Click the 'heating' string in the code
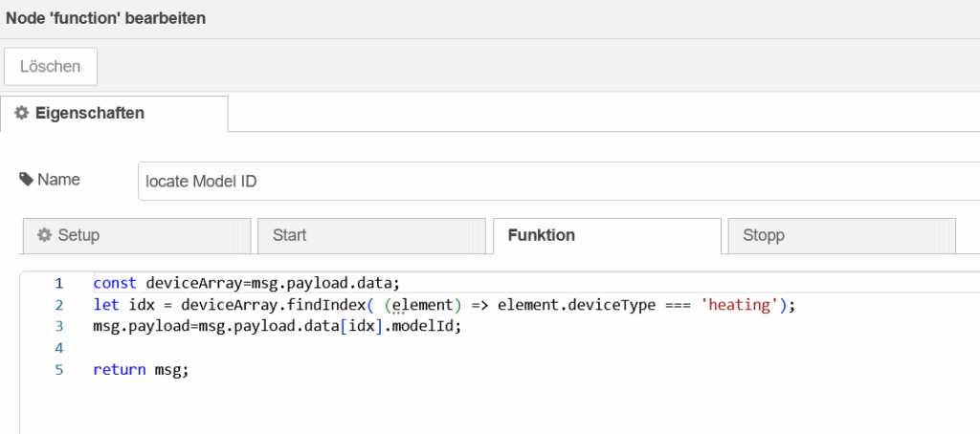The width and height of the screenshot is (980, 434). click(740, 305)
